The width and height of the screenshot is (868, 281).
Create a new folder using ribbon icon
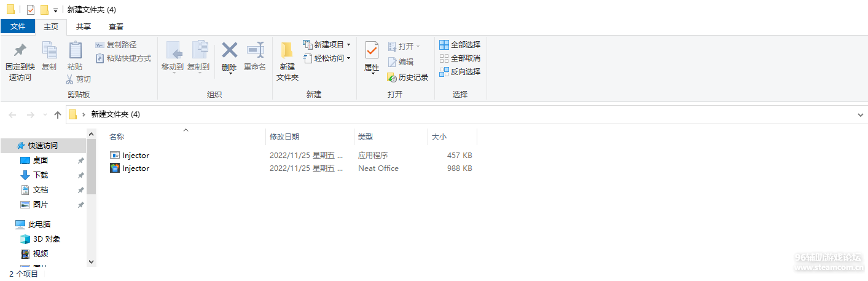[287, 50]
